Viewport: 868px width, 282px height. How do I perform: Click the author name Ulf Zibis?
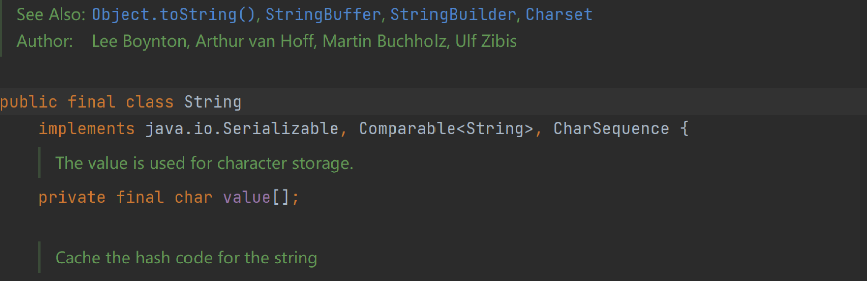(486, 41)
